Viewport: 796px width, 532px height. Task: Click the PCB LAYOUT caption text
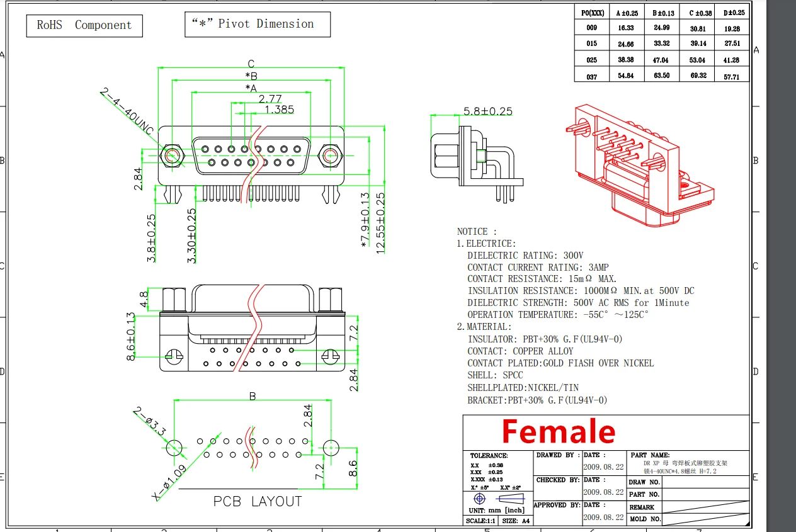[x=258, y=502]
